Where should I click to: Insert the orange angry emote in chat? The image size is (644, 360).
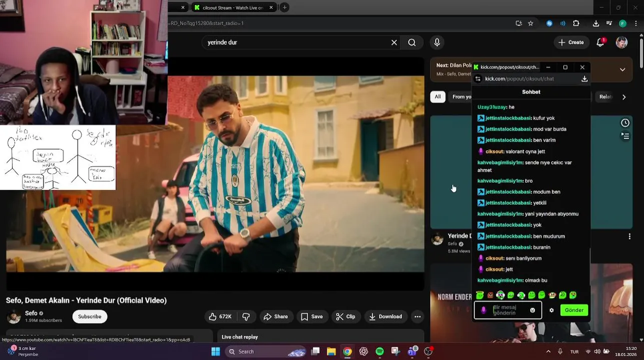(490, 295)
